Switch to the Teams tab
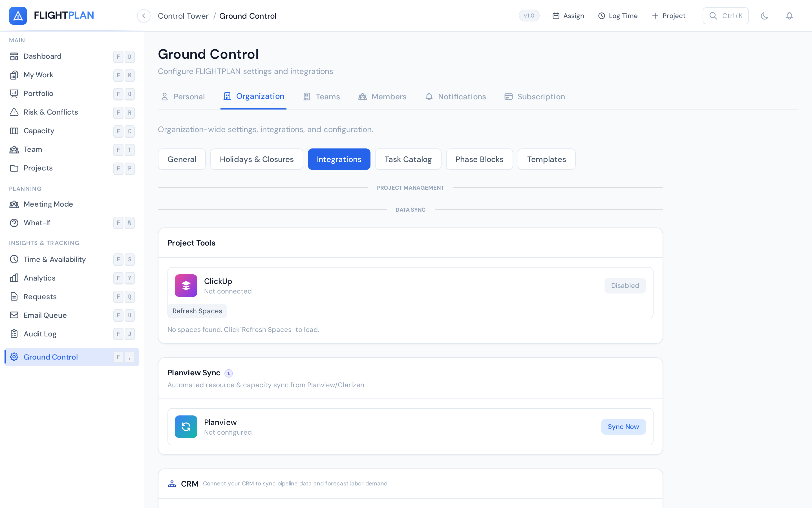 tap(321, 97)
